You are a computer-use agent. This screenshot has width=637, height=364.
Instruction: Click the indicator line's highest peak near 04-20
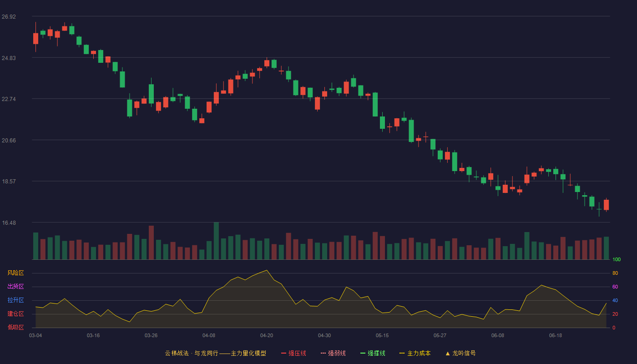click(267, 270)
